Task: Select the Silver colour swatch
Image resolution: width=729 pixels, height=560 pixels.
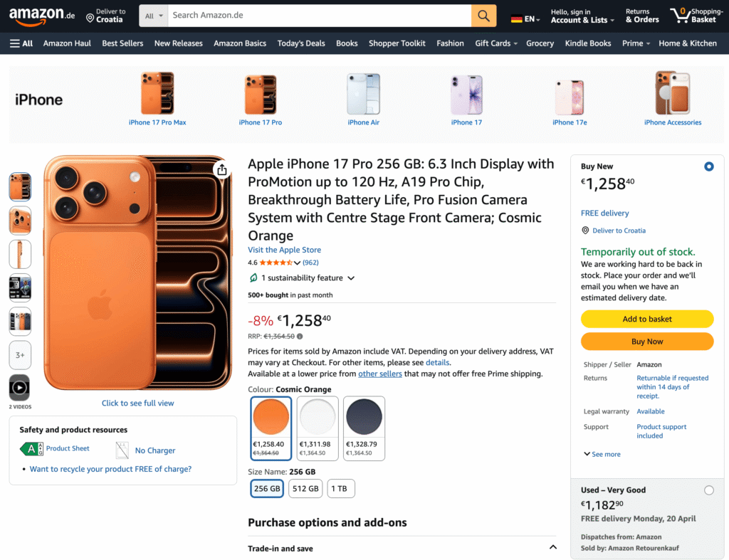Action: click(317, 416)
